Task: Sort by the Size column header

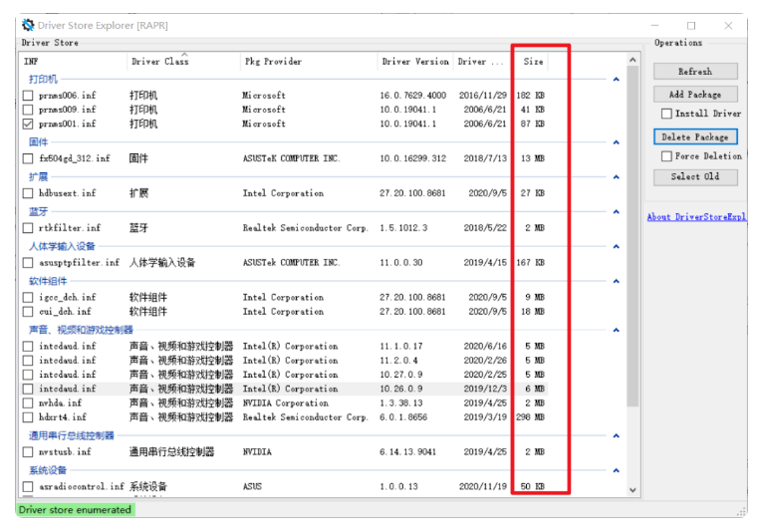Action: [534, 62]
